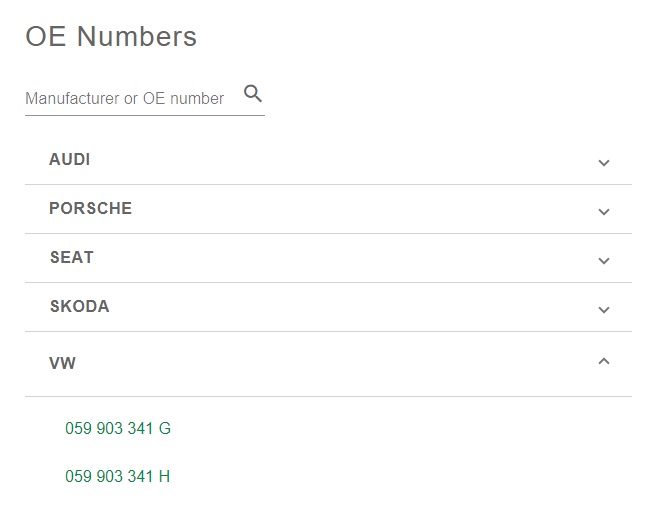Screen dimensions: 655x517
Task: Expand the SEAT section using its chevron
Action: 604,261
